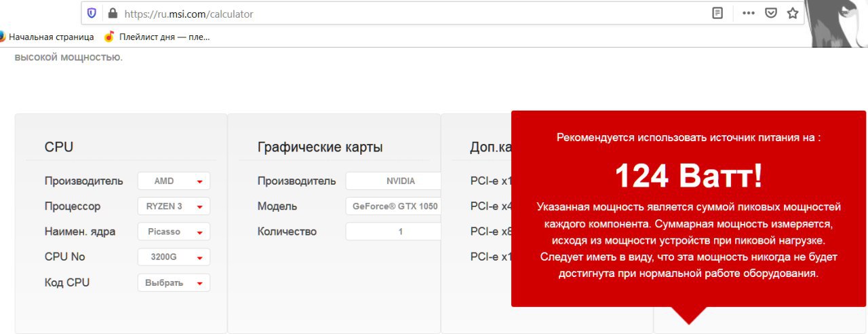Open site security padlock info

point(113,13)
